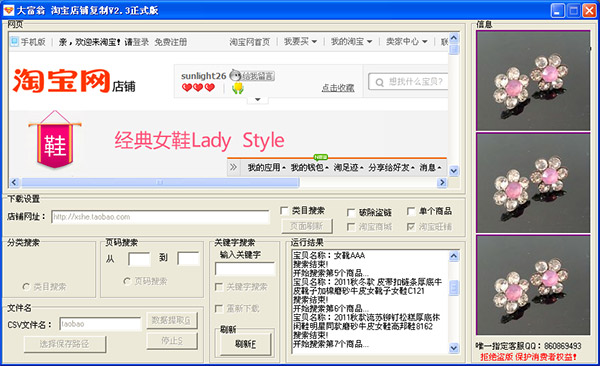Click the 淘宝网首页 link
The width and height of the screenshot is (600, 366).
click(x=249, y=42)
